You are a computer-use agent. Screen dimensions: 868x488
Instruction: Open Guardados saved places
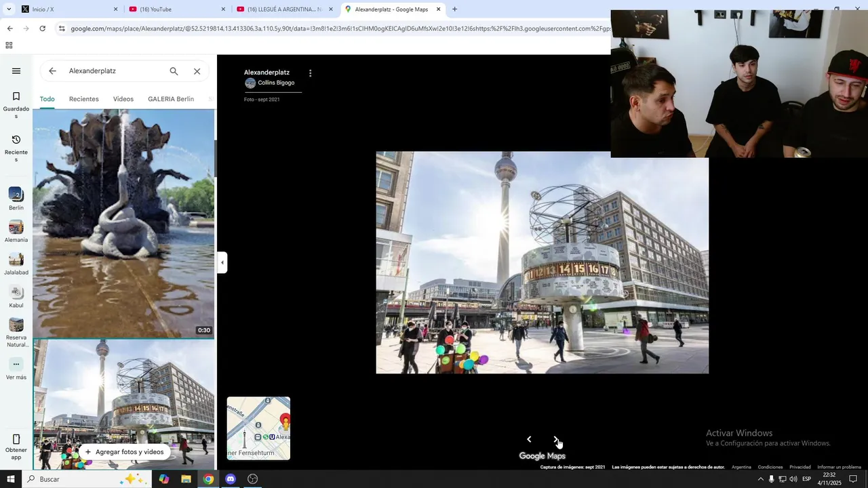(x=16, y=105)
